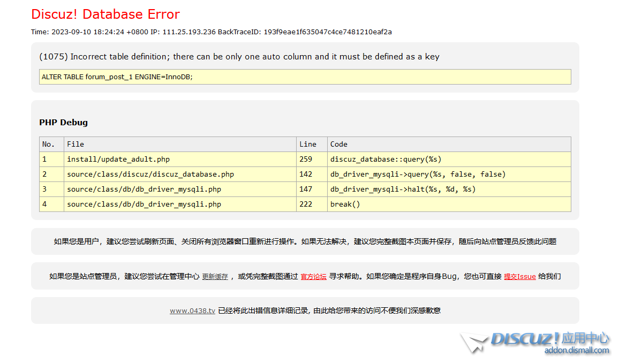Viewport: 619px width, 364px height.
Task: Click install/update_adult.php file cell
Action: pyautogui.click(x=180, y=160)
